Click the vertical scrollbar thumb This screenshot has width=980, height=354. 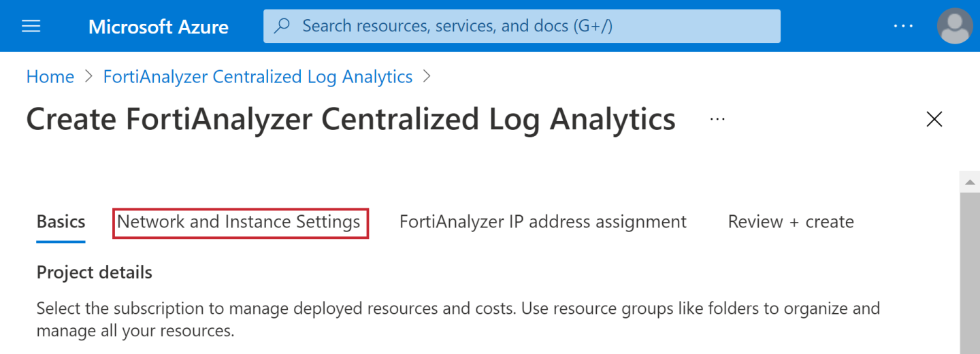pos(969,272)
